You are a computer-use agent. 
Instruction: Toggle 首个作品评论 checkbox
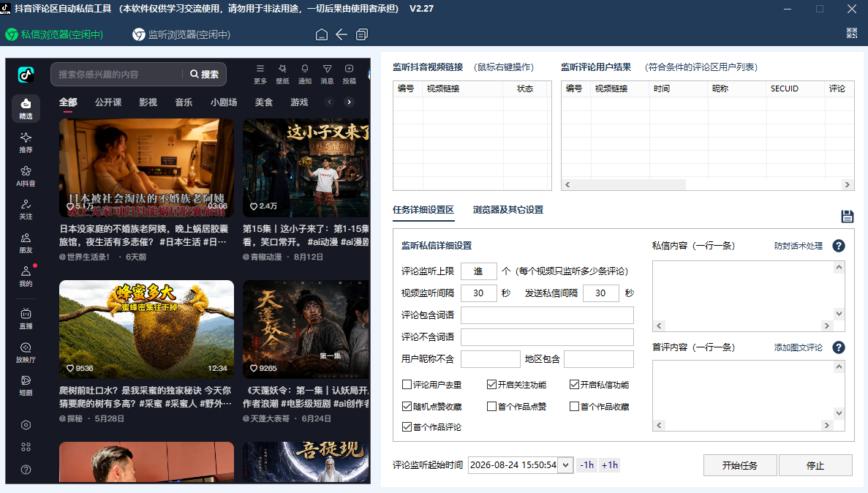point(407,426)
